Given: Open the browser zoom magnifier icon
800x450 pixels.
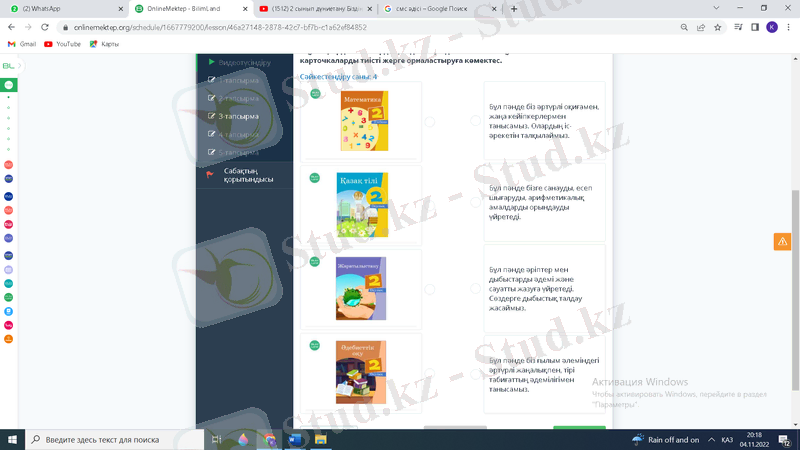Looking at the screenshot, I should coord(684,27).
